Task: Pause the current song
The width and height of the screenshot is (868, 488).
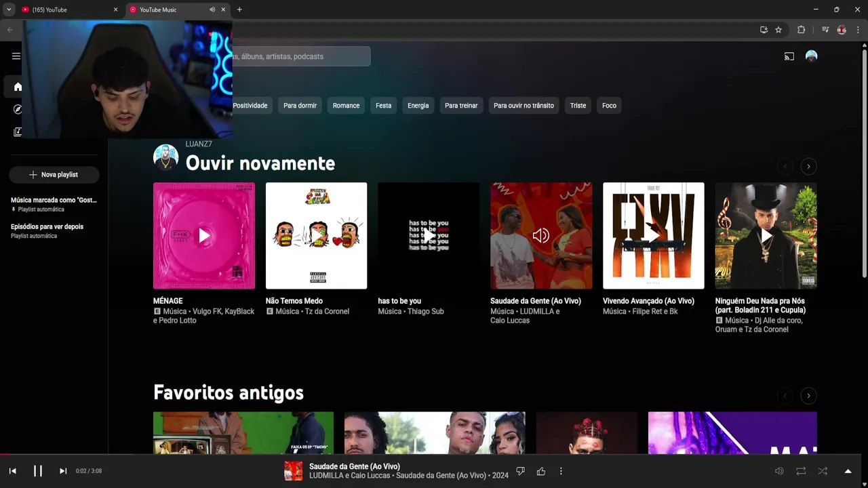Action: coord(38,471)
